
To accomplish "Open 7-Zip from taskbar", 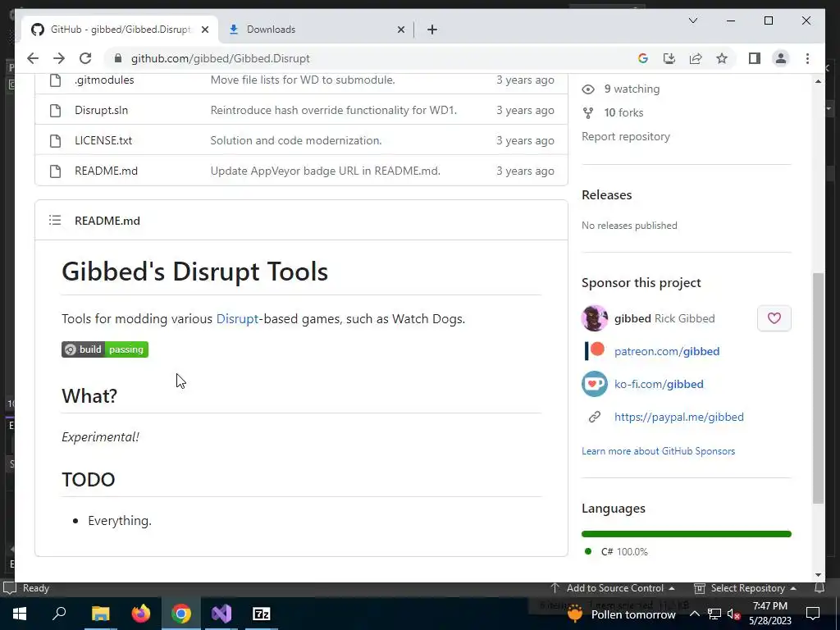I will [262, 614].
